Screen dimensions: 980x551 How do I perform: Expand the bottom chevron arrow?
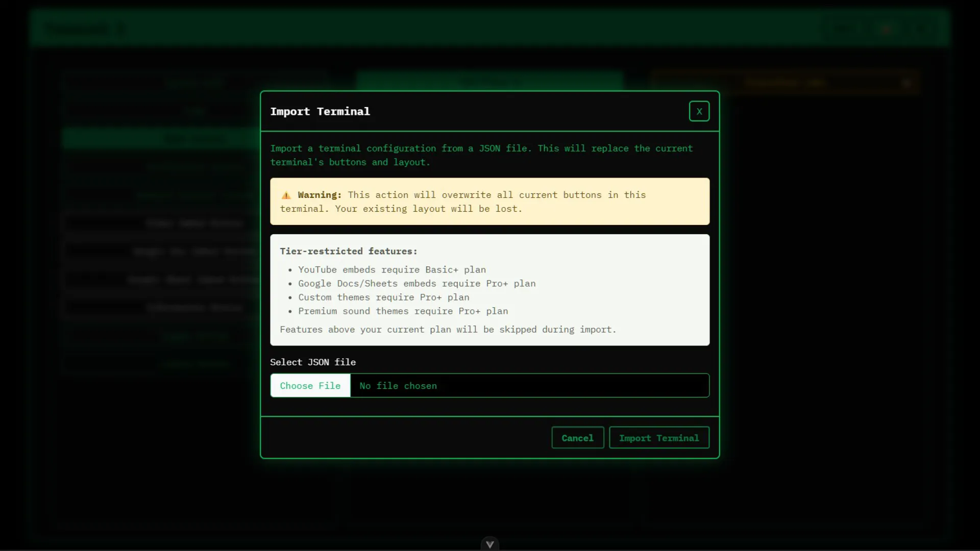click(489, 544)
